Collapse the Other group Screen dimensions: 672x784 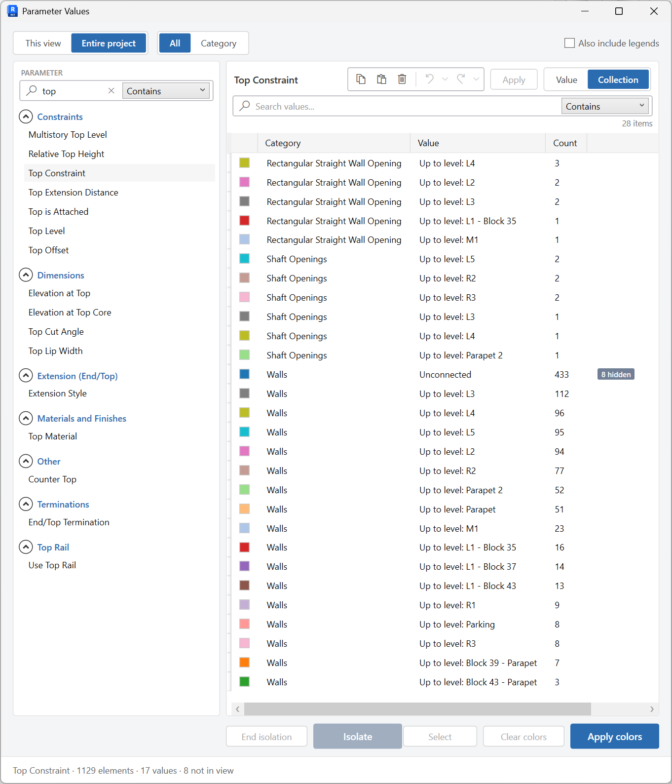[26, 461]
